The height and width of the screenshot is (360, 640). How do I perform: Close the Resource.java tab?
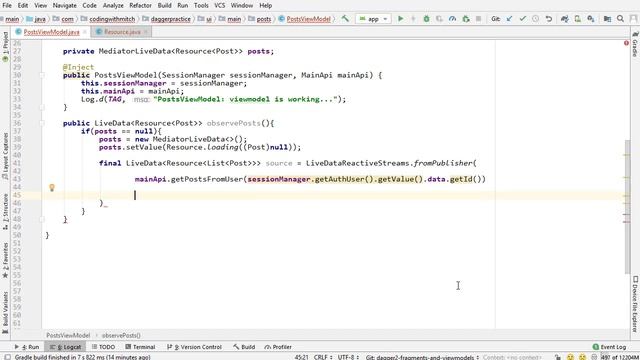146,32
